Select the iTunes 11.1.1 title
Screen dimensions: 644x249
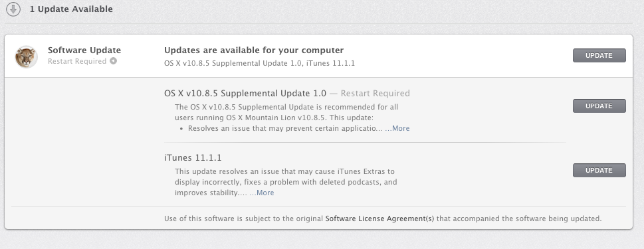193,158
